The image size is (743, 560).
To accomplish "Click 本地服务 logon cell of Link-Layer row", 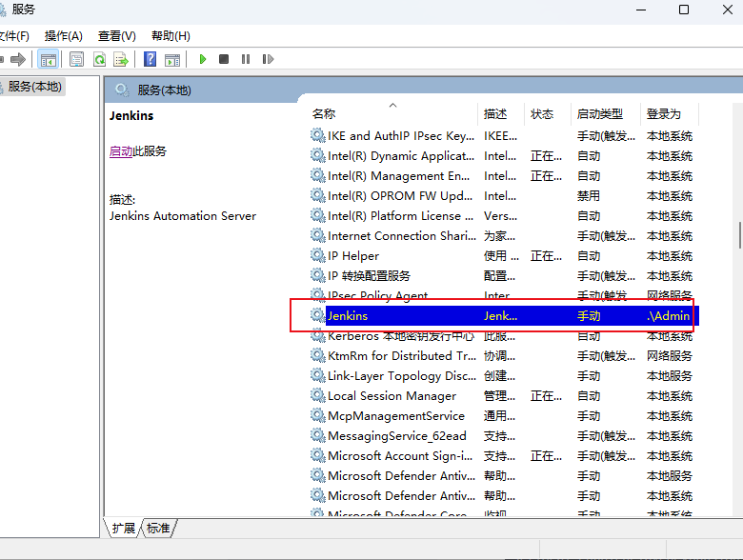I will click(670, 375).
